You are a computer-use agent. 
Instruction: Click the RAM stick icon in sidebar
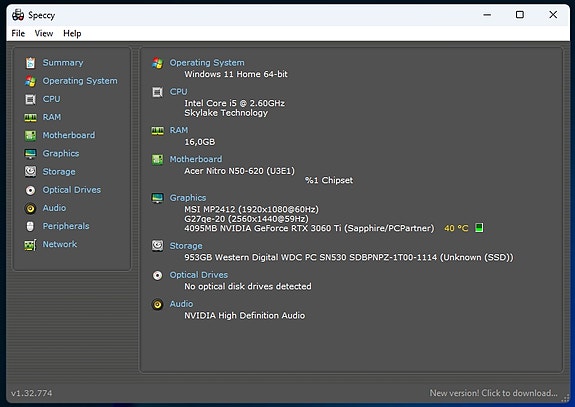(30, 117)
